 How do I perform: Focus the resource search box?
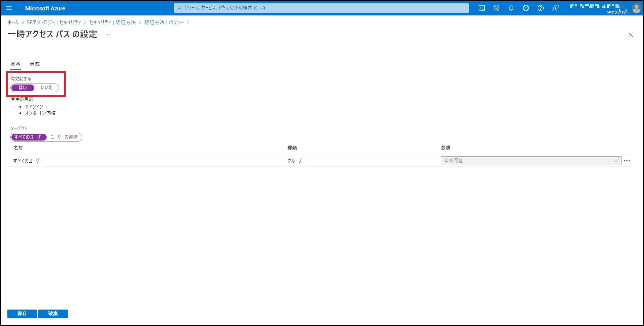click(x=321, y=8)
